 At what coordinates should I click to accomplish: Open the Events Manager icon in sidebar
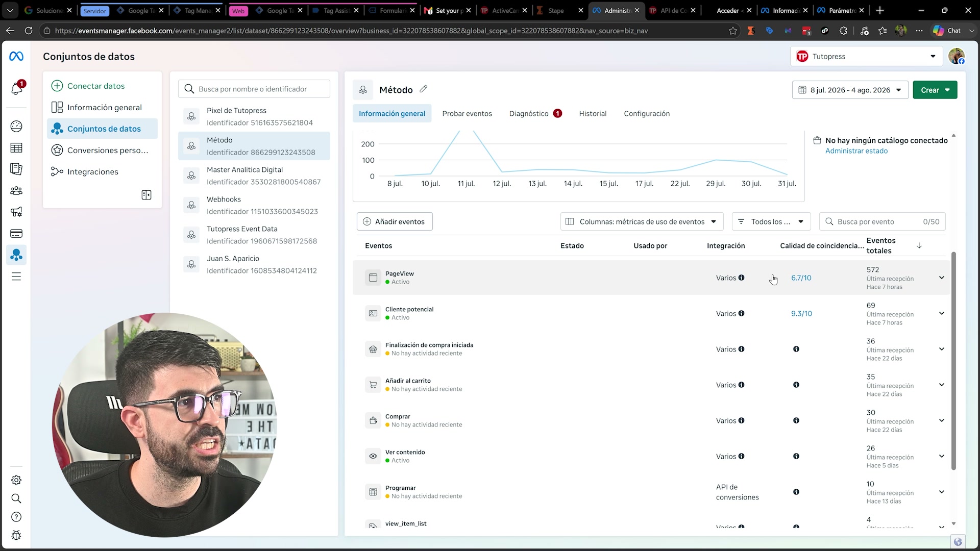(16, 255)
